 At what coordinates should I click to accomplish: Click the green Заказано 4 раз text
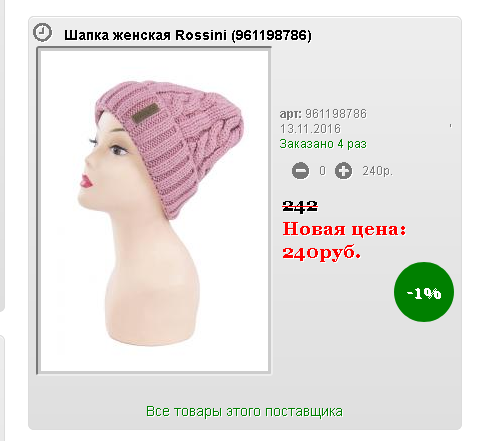(323, 144)
